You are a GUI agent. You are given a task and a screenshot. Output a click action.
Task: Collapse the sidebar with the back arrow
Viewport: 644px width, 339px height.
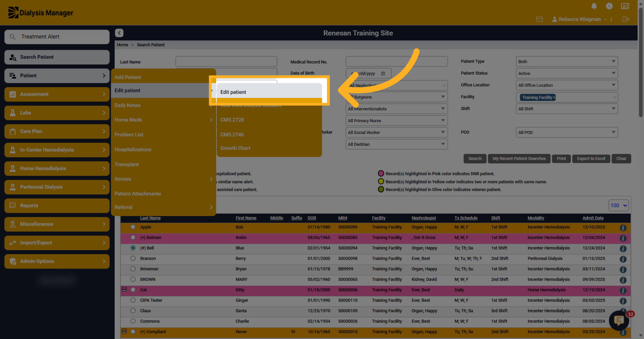119,33
